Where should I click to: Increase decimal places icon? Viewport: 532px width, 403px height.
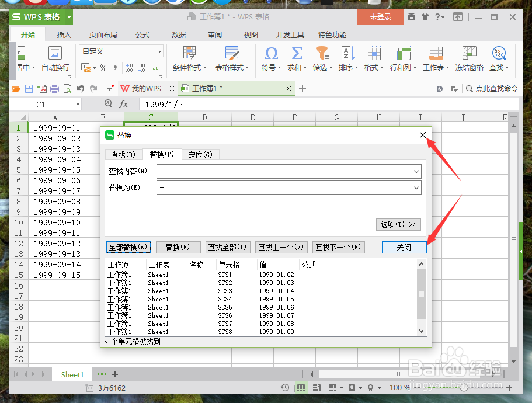(129, 68)
